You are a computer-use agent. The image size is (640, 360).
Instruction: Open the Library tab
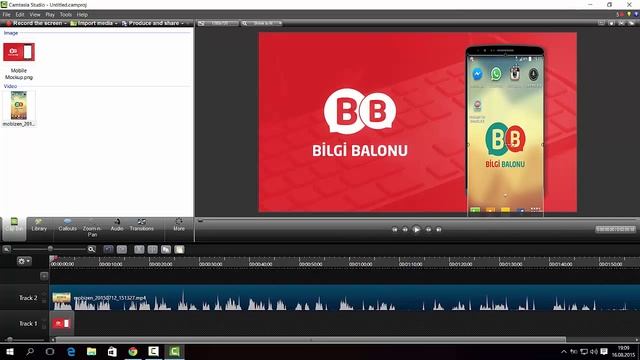(39, 225)
